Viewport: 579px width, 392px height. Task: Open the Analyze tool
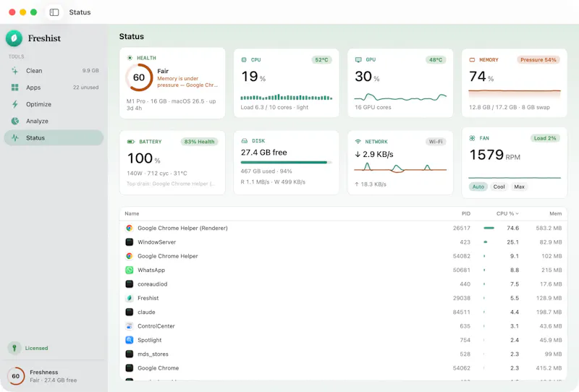point(54,121)
